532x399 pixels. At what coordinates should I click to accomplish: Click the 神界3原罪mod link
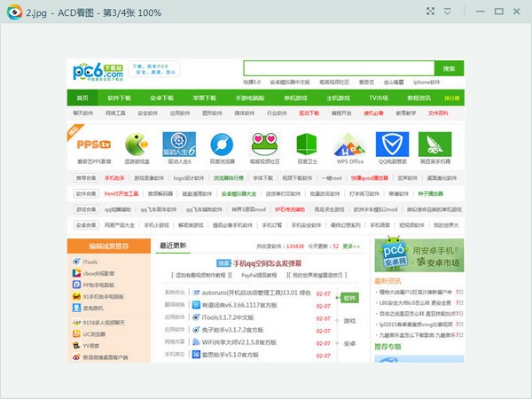point(248,209)
